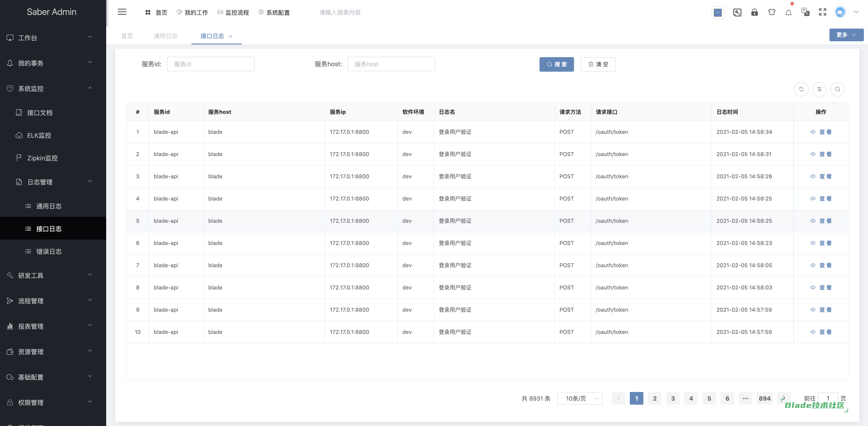This screenshot has width=868, height=426.
Task: Click the language translate icon
Action: (x=805, y=12)
